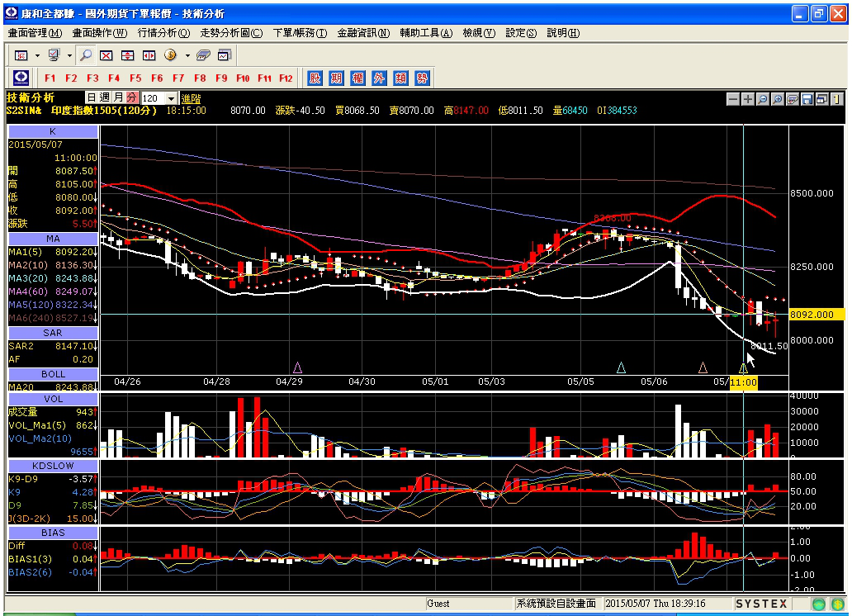Click the floppy disk save icon
This screenshot has width=852, height=616.
pos(807,99)
